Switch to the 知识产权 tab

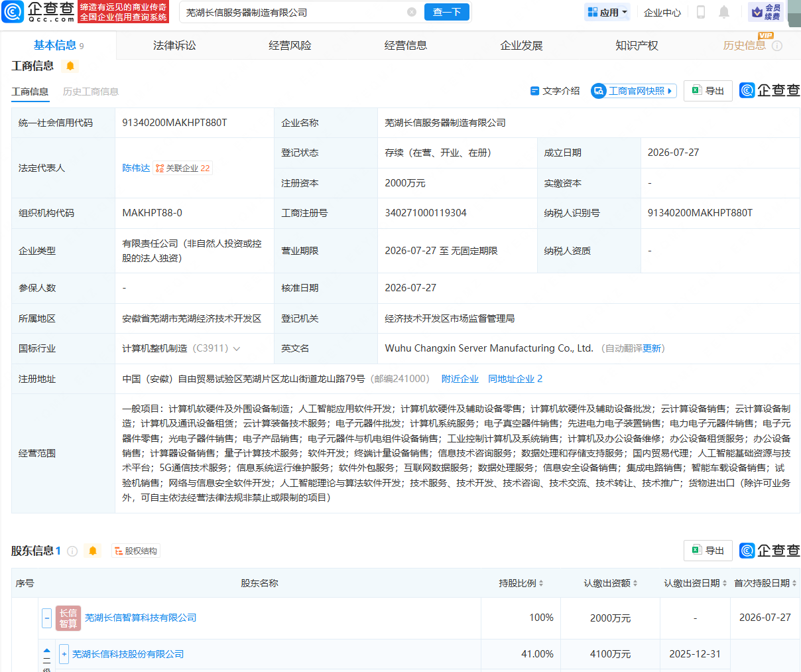coord(637,45)
